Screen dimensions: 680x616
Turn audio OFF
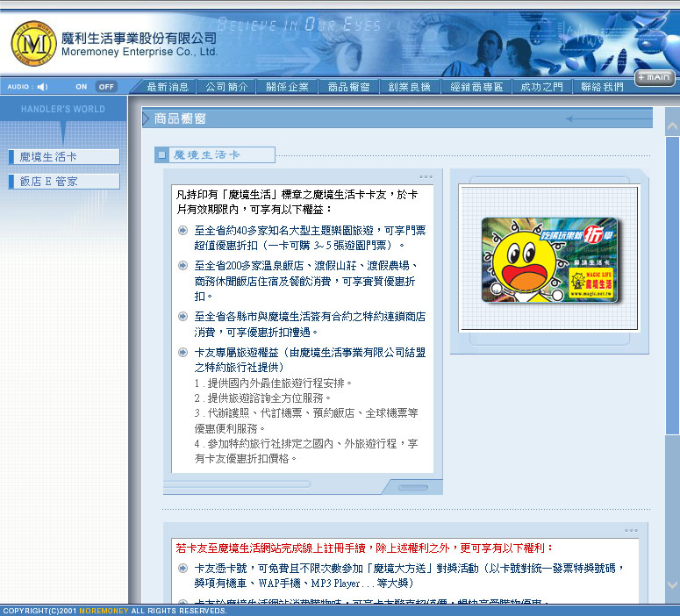point(106,87)
